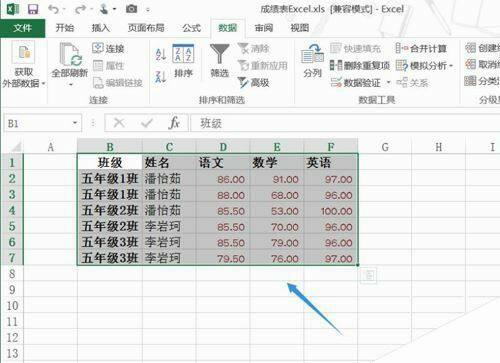Click cell with value 53.00
This screenshot has height=363, width=500.
[x=277, y=211]
